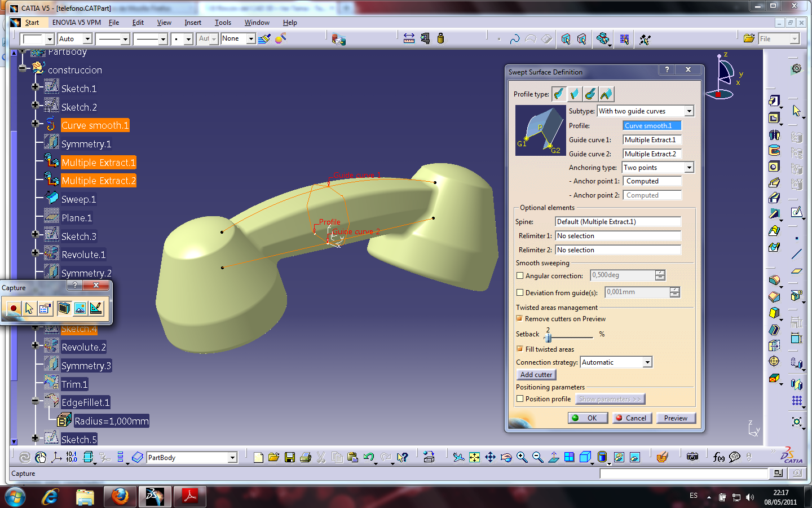812x508 pixels.
Task: Click the Relimiter 1 No selection field
Action: pos(618,236)
